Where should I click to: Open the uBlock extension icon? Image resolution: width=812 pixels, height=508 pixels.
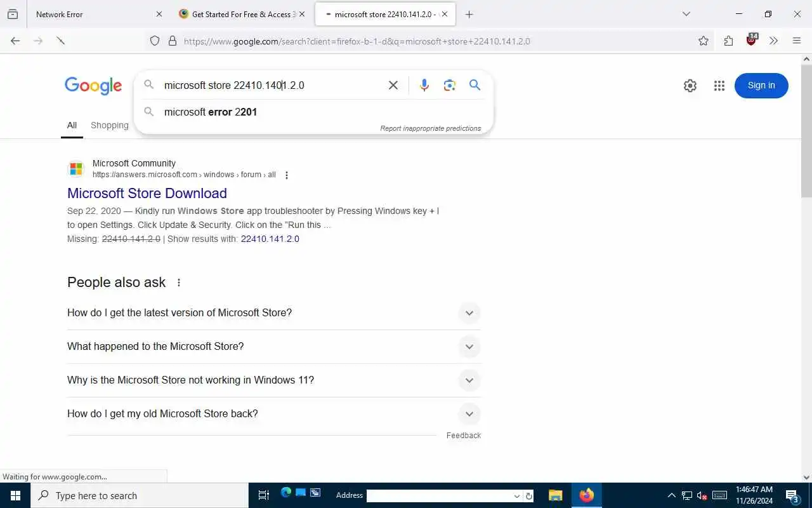pyautogui.click(x=752, y=40)
